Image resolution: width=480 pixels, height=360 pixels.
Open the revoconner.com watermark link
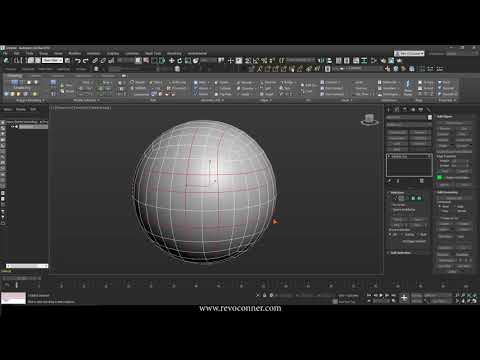(x=240, y=308)
